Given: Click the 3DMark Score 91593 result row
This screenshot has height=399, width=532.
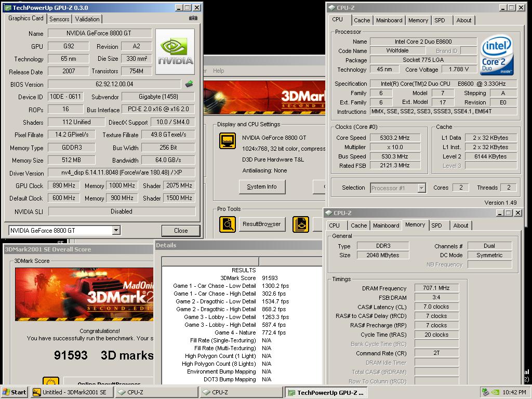Looking at the screenshot, I should [243, 278].
